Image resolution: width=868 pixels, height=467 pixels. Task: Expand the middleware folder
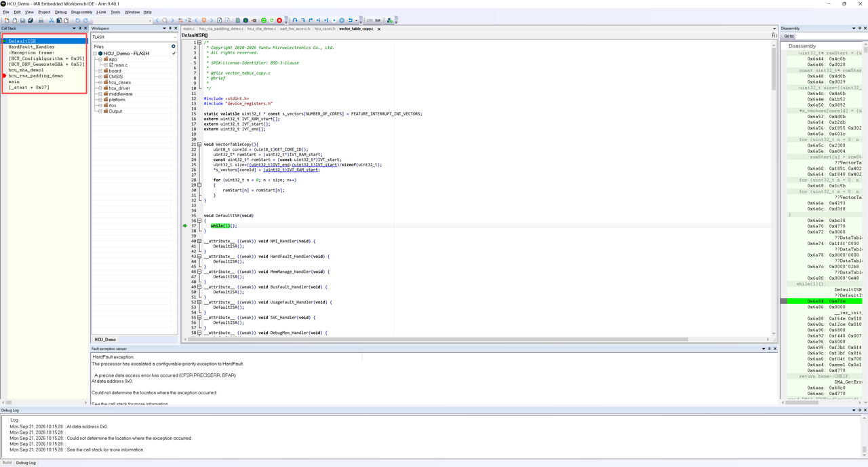(100, 94)
